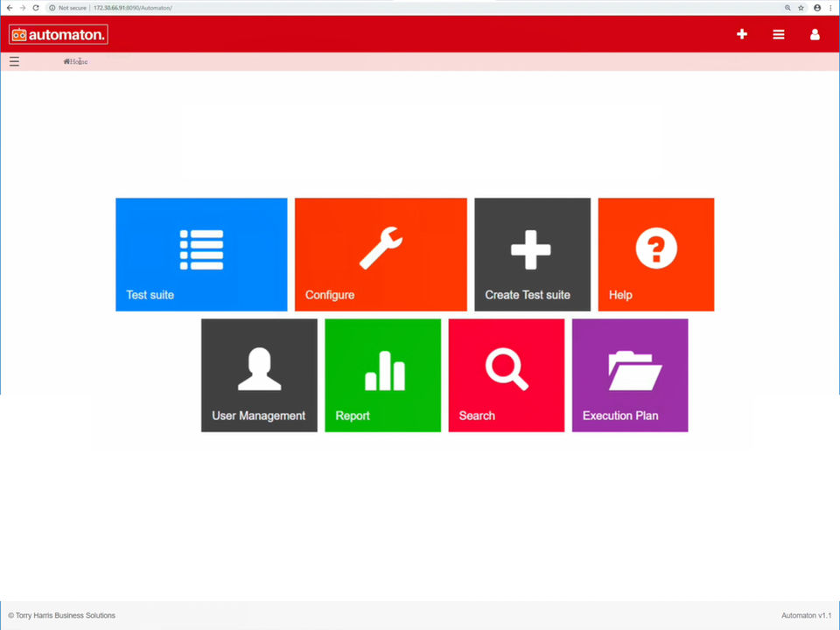Click the Automaton v1.1 footer text
The height and width of the screenshot is (630, 840).
tap(806, 615)
